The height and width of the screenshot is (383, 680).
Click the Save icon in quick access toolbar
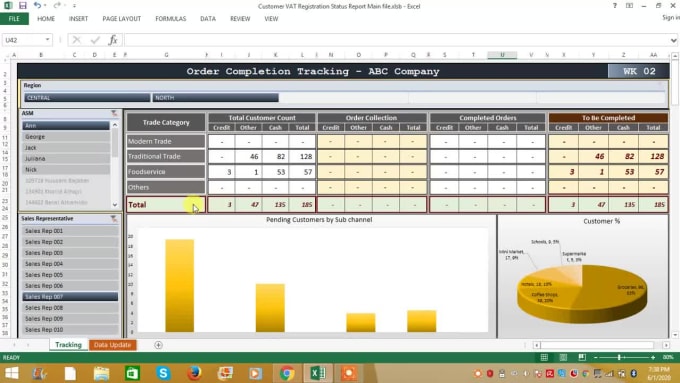click(23, 6)
